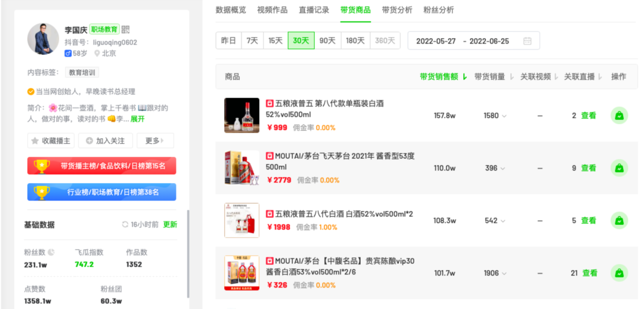Expand the 更多 dropdown button
Image resolution: width=644 pixels, height=309 pixels.
[155, 141]
